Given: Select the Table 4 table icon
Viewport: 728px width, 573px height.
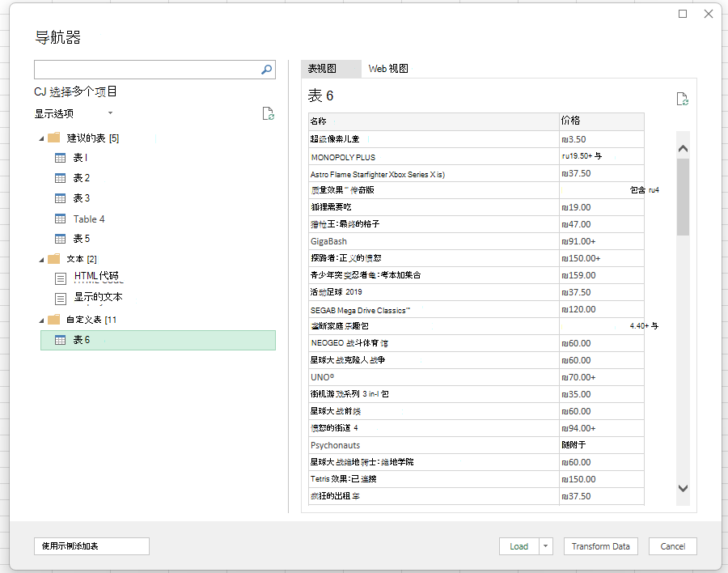Looking at the screenshot, I should [x=61, y=219].
